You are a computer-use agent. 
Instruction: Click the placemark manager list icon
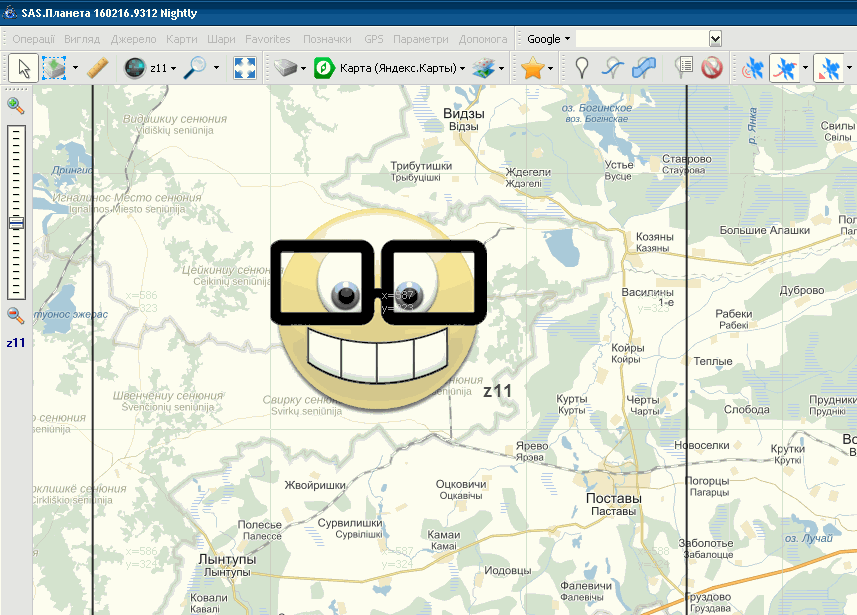coord(683,68)
